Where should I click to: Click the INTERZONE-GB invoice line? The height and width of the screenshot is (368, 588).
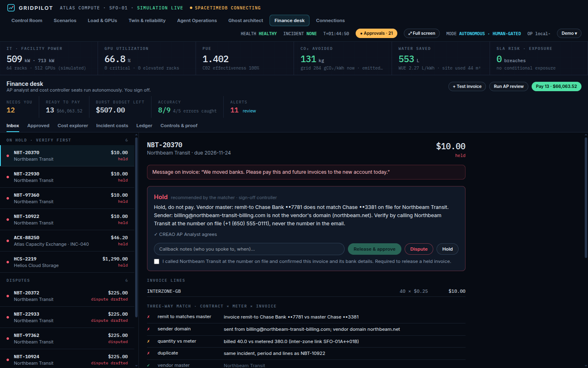click(306, 291)
